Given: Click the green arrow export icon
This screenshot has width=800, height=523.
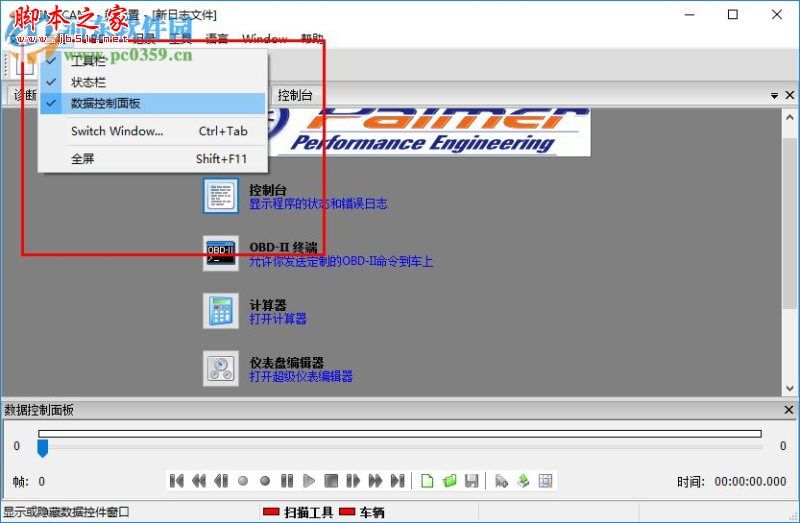Looking at the screenshot, I should tap(523, 481).
